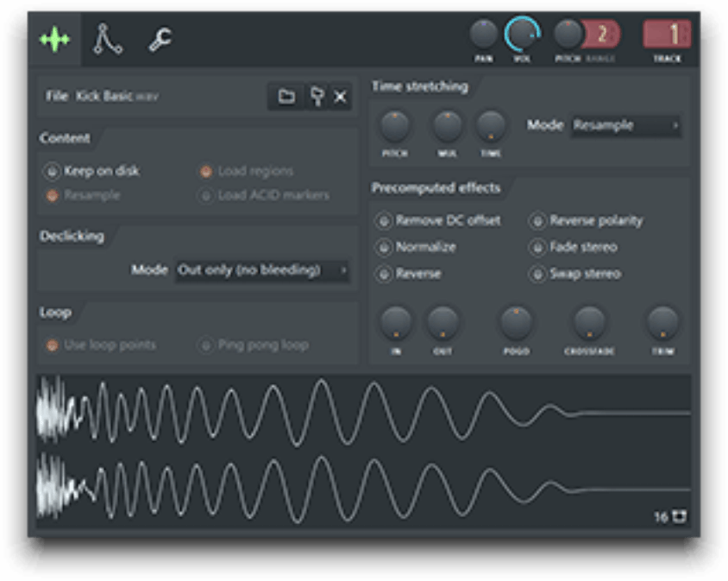The width and height of the screenshot is (728, 581).
Task: Toggle Resample content option
Action: point(83,195)
